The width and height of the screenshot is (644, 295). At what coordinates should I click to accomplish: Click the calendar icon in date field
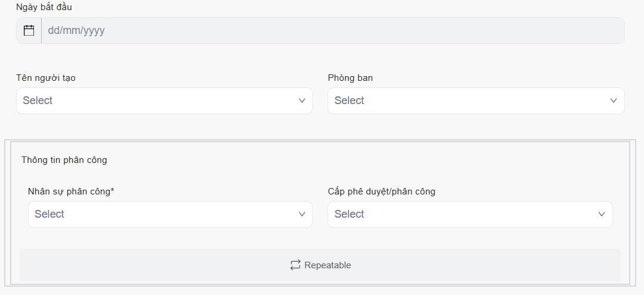[29, 30]
